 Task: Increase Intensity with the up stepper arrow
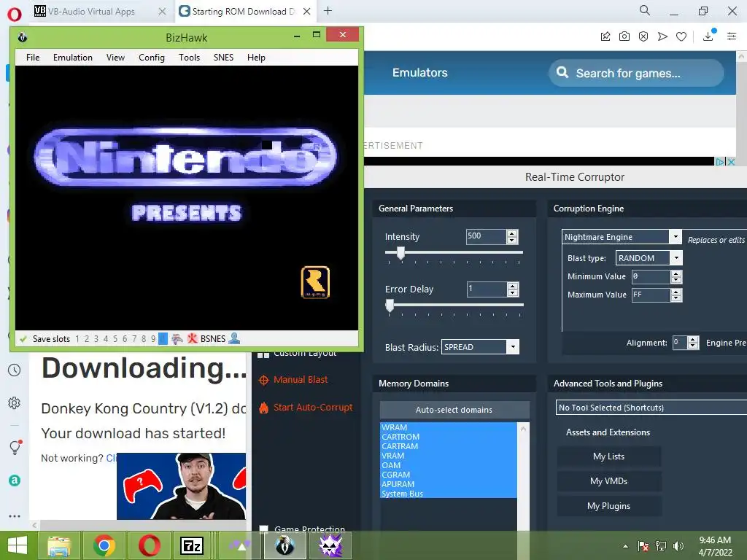[x=512, y=233]
